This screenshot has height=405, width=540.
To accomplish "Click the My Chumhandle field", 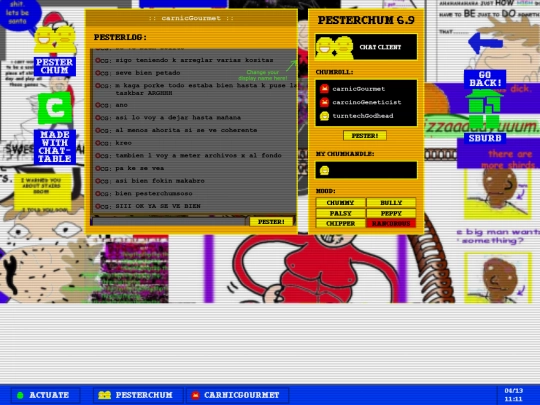I will pyautogui.click(x=366, y=170).
